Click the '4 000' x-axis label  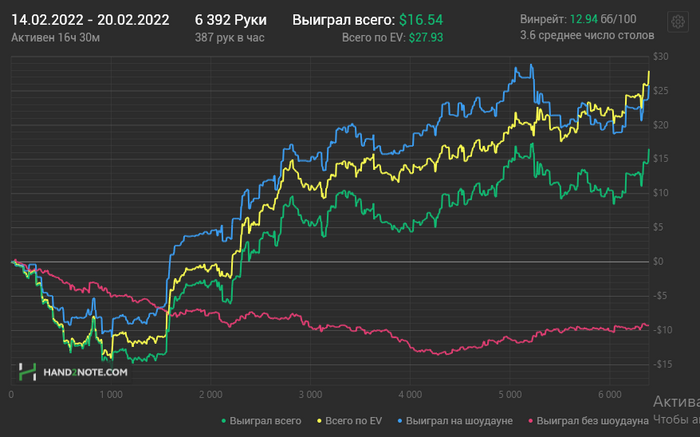[410, 395]
